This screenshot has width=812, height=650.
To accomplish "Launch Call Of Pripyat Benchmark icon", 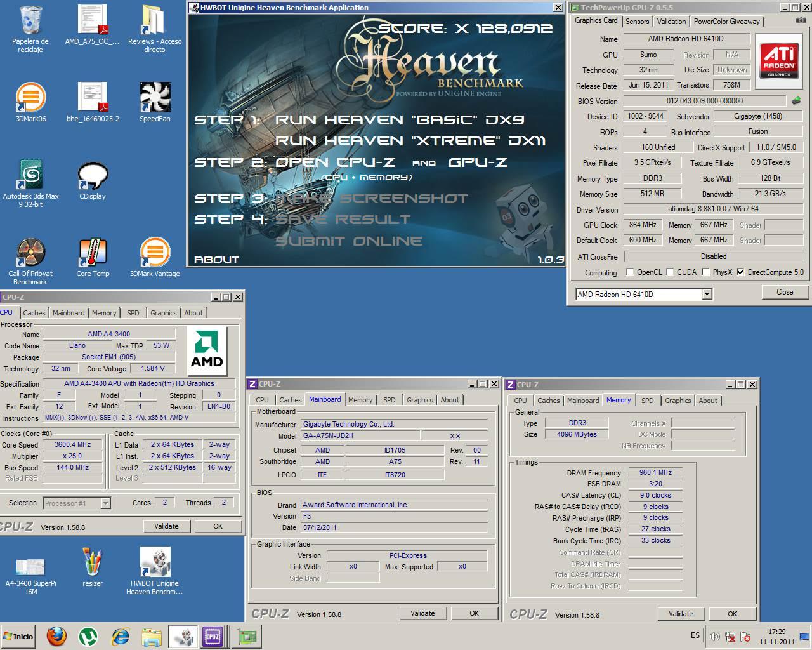I will coord(30,262).
